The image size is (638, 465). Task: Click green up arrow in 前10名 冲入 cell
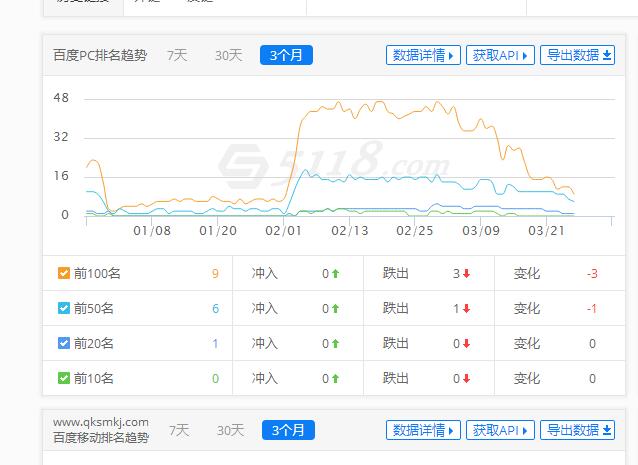[335, 378]
